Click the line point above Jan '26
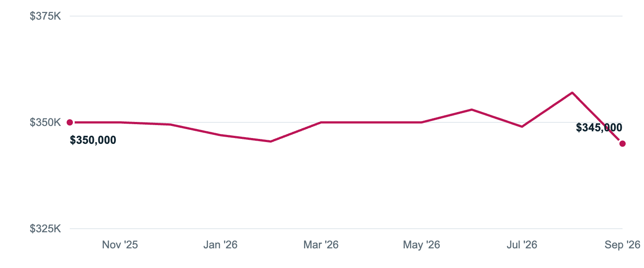The height and width of the screenshot is (268, 644). 220,135
